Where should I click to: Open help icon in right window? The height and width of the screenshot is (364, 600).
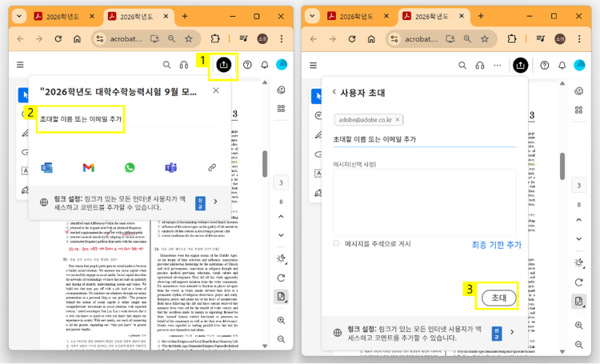click(545, 66)
